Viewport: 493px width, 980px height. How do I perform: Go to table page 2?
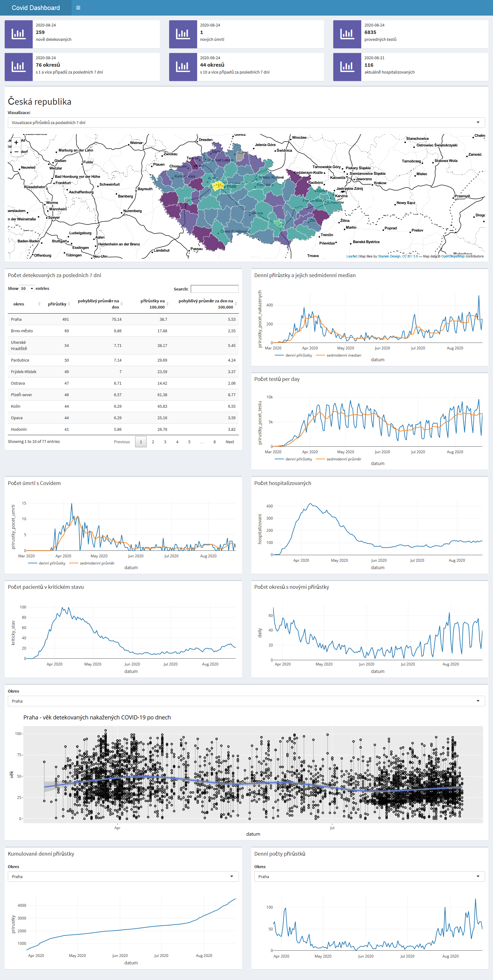153,442
